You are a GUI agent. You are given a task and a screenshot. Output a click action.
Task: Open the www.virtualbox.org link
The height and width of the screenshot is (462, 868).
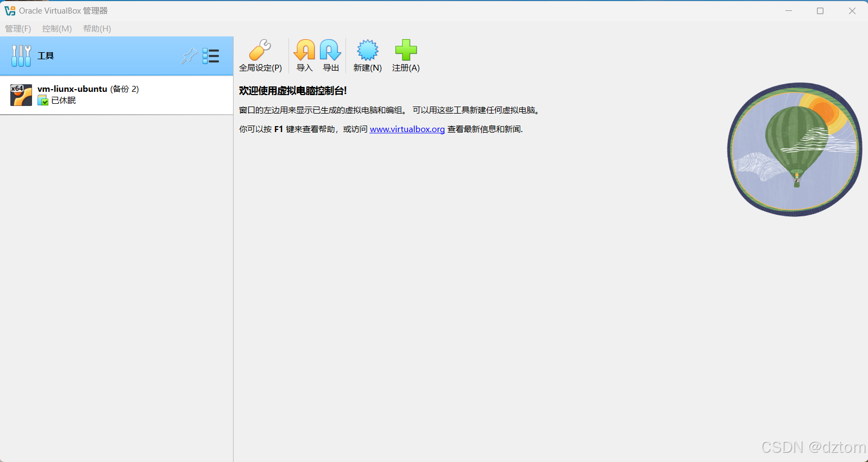(x=407, y=129)
